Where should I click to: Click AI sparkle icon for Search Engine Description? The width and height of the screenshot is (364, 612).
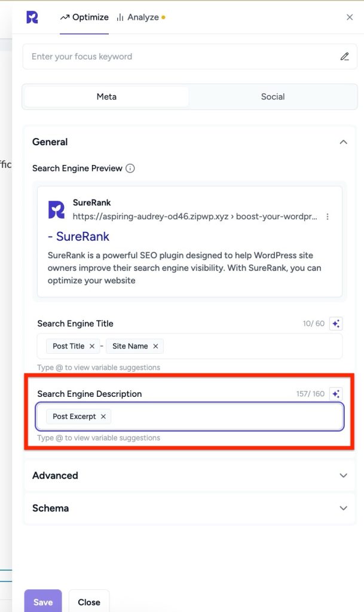tap(336, 394)
